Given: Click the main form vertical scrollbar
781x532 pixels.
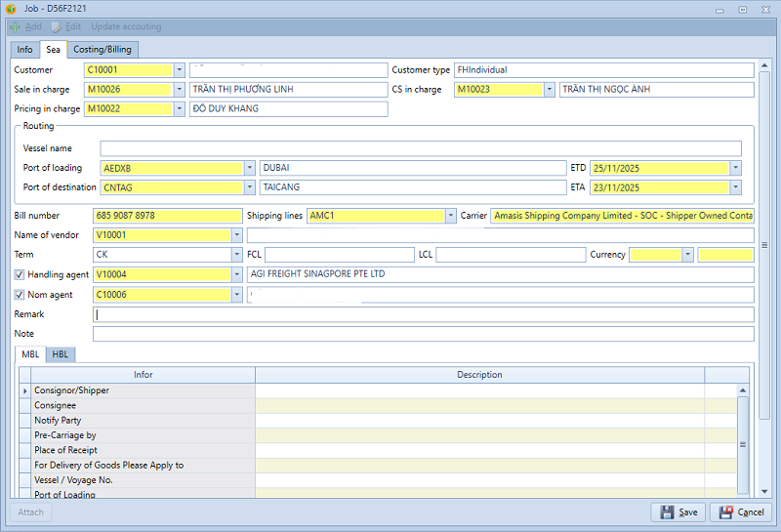Looking at the screenshot, I should point(764,244).
